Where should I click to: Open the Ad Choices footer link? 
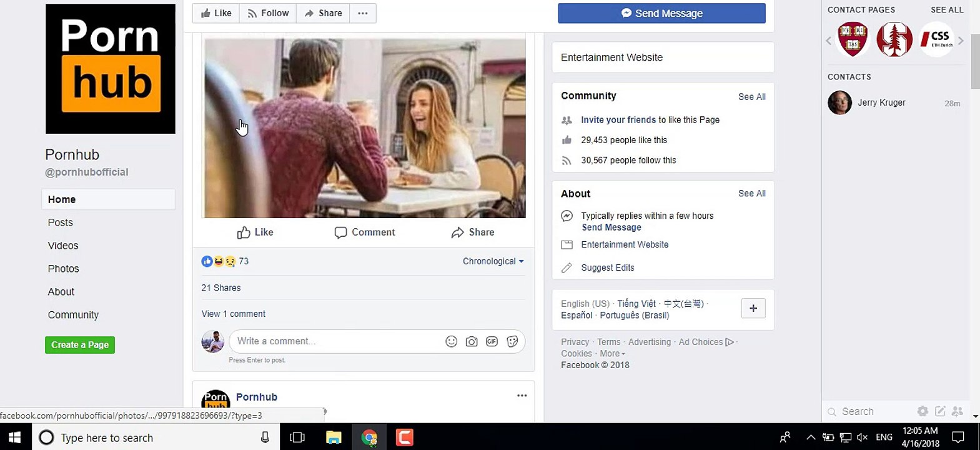[706, 342]
